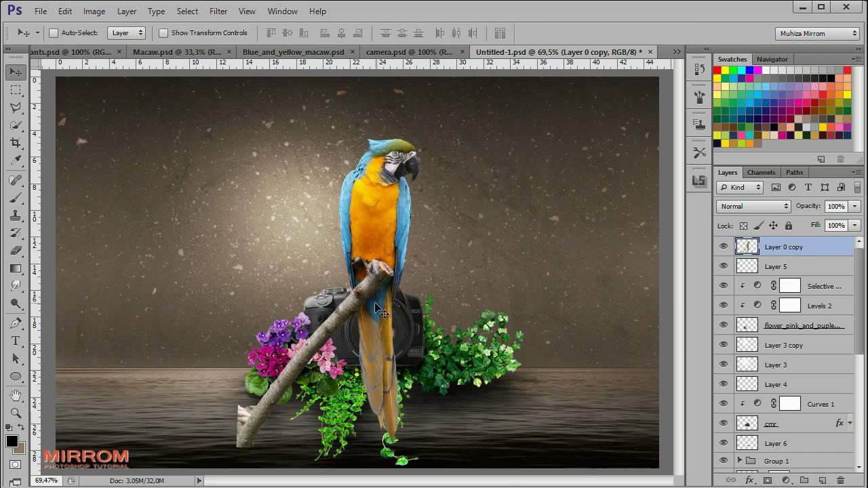The width and height of the screenshot is (868, 488).
Task: Open the Layer menu
Action: coord(127,12)
